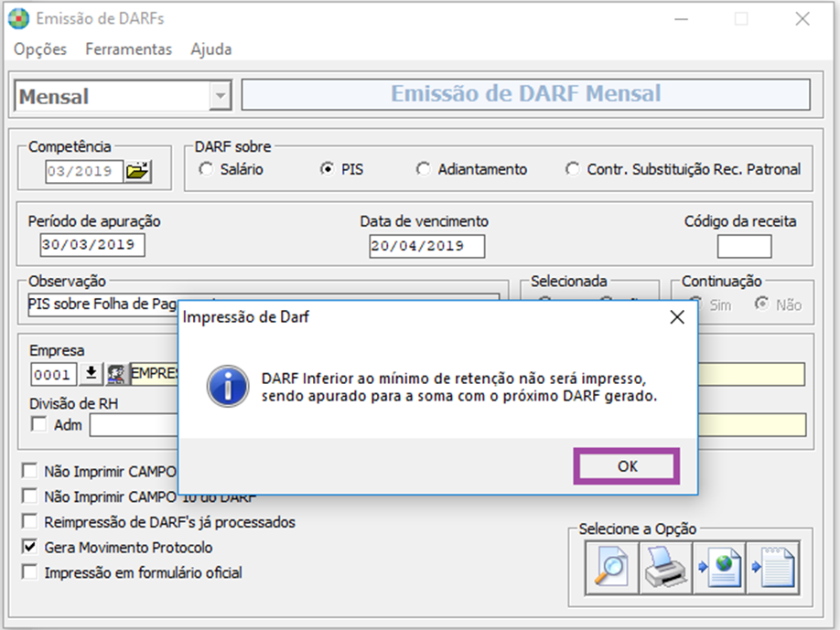This screenshot has height=630, width=840.
Task: Click the text file generation icon
Action: [x=775, y=567]
